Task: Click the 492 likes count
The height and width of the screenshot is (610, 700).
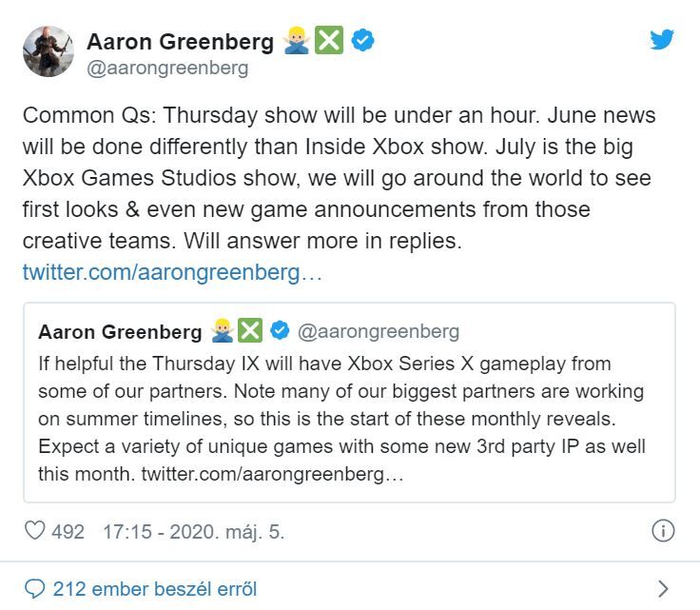Action: [x=68, y=531]
